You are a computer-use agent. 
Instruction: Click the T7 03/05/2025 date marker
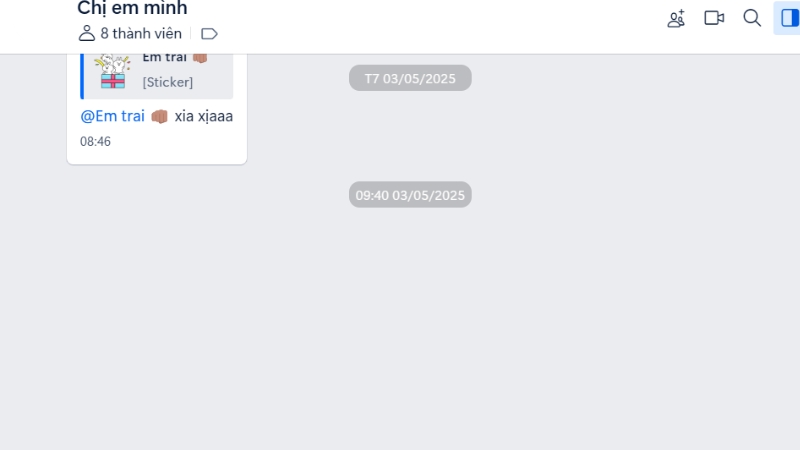pos(410,78)
